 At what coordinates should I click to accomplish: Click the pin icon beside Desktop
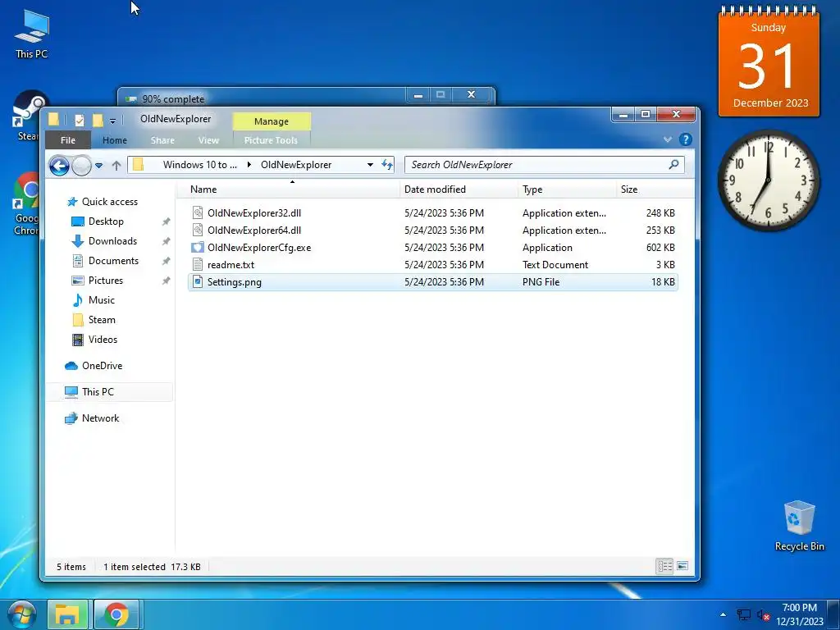pos(166,221)
